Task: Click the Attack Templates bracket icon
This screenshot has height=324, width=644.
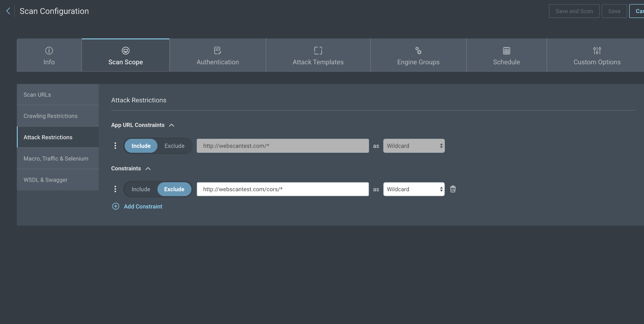Action: [x=318, y=51]
